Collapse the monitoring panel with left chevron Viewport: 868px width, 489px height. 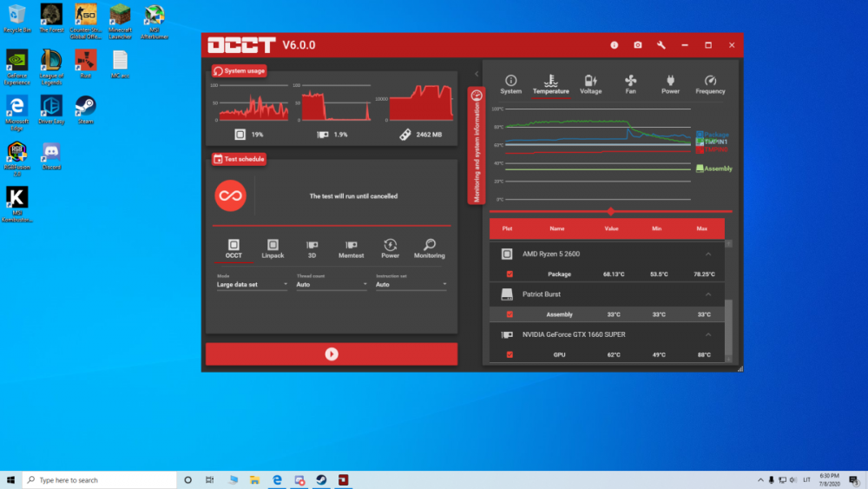click(477, 74)
